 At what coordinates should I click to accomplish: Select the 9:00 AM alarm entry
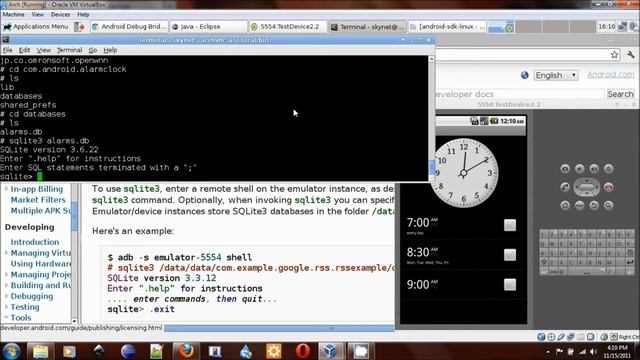click(x=463, y=284)
